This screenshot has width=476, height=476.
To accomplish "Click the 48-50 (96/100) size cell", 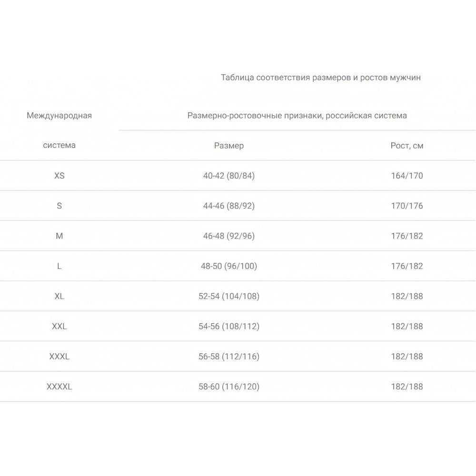I will coord(229,266).
